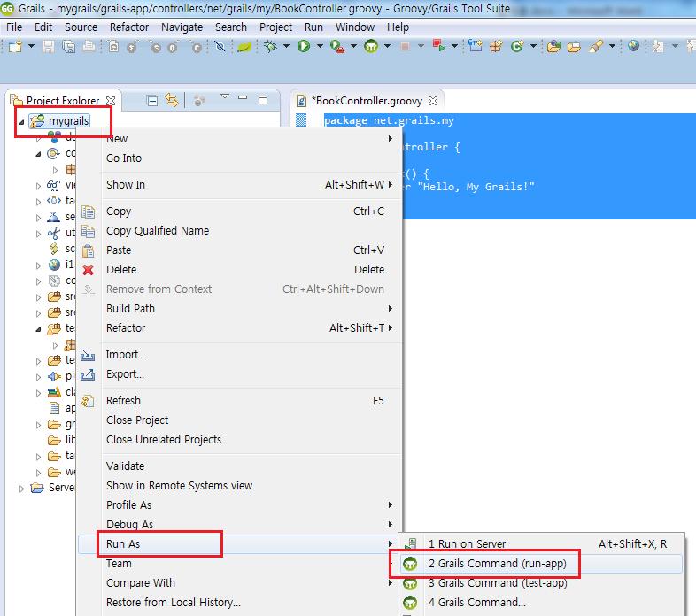
Task: Expand the Servers tree node
Action: point(21,489)
